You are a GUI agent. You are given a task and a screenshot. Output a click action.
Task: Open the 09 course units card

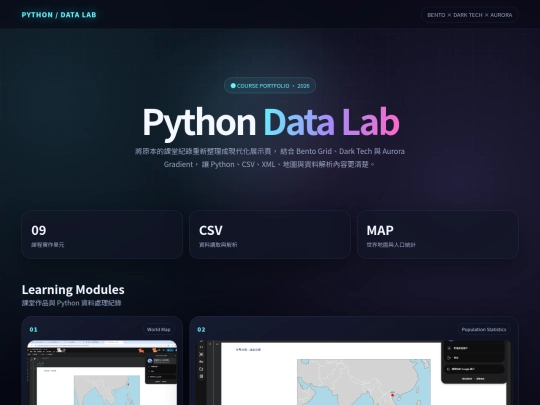coord(102,235)
